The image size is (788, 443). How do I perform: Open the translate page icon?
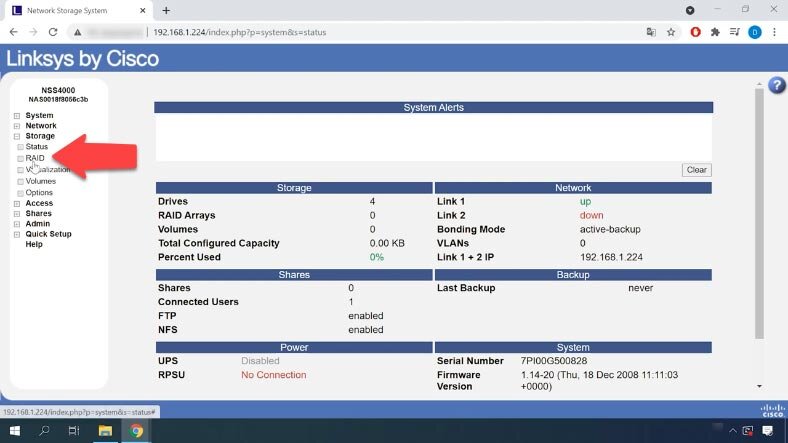pos(651,32)
